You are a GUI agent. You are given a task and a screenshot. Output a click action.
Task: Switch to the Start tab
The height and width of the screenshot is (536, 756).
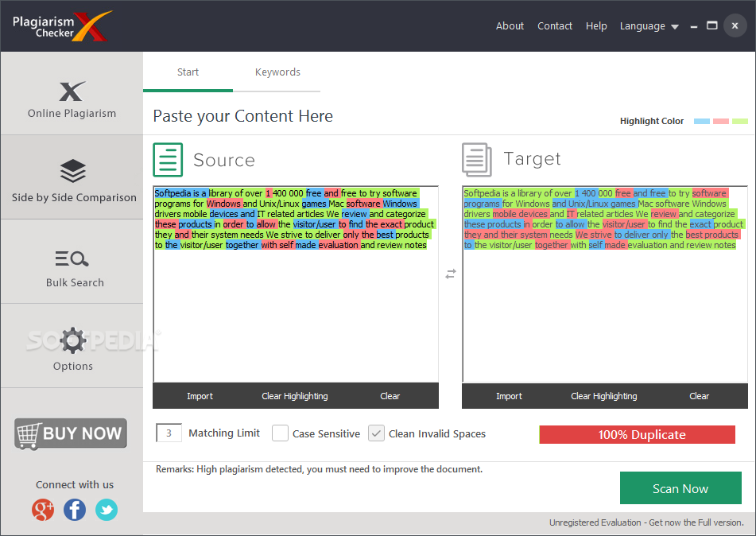tap(188, 72)
